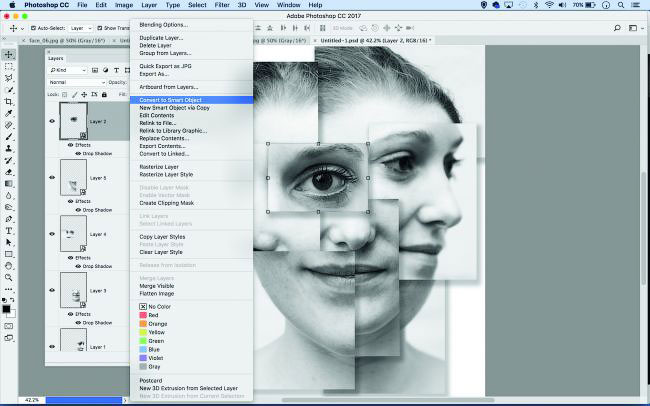The width and height of the screenshot is (650, 406).
Task: Select the Horizontal Type tool
Action: tap(9, 231)
